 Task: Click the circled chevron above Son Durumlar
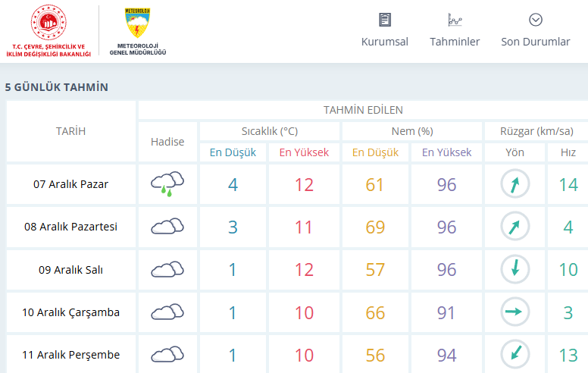coord(536,20)
